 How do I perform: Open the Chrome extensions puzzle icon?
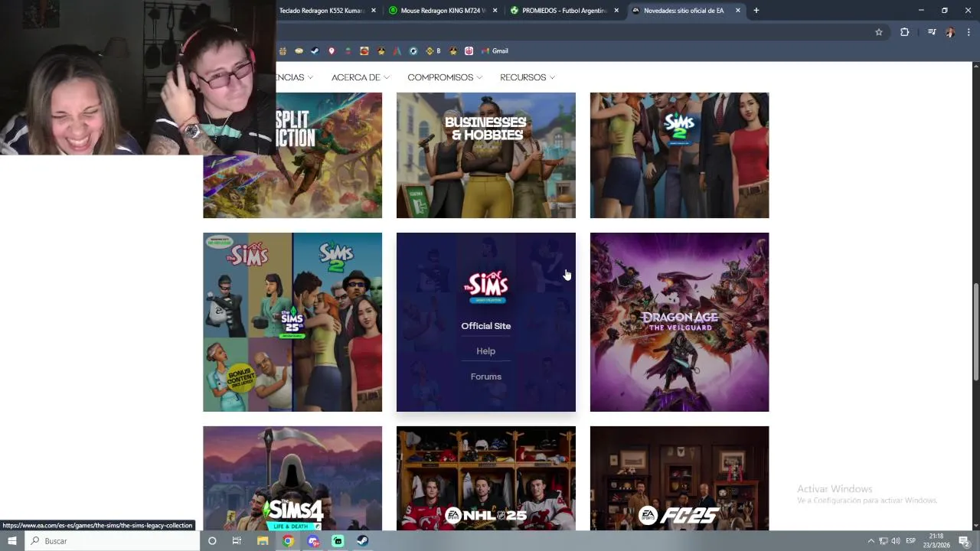coord(904,32)
